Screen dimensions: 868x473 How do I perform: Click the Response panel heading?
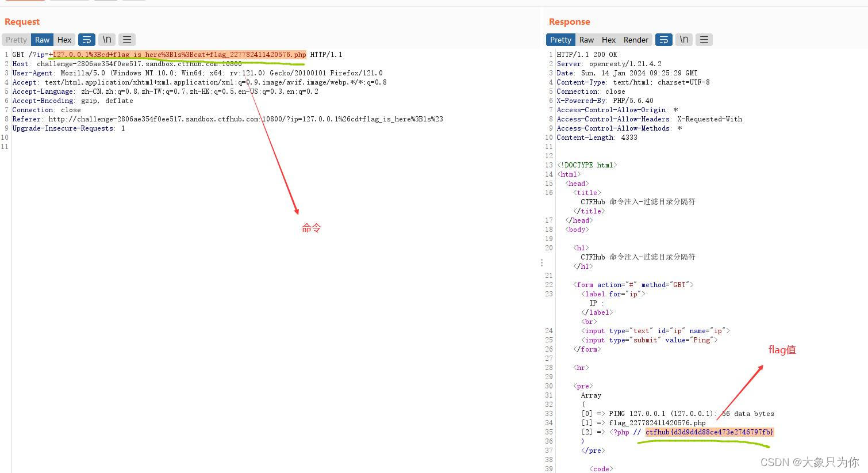569,22
